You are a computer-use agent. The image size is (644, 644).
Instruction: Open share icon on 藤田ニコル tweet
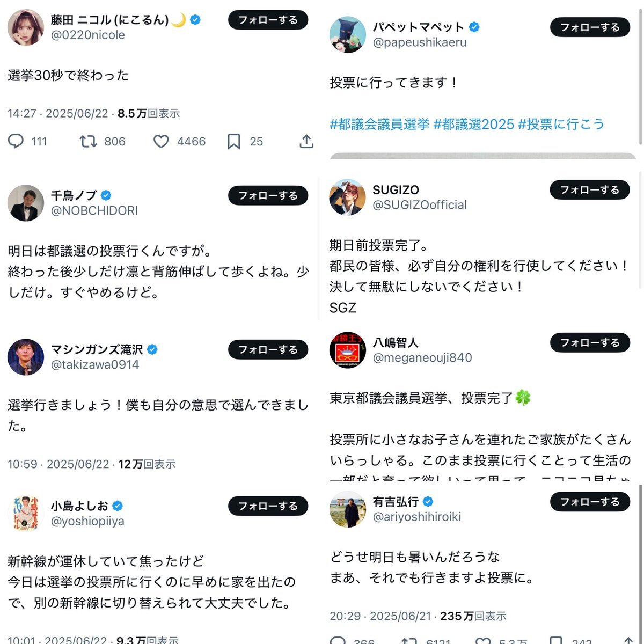[306, 141]
